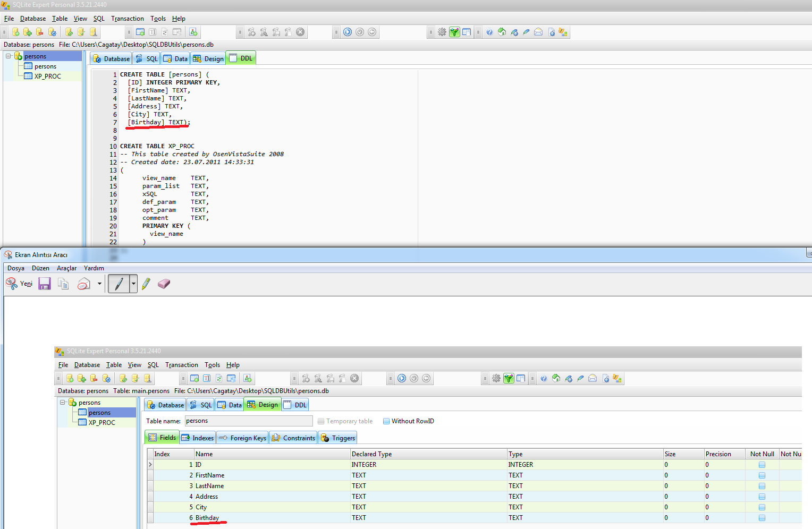Click the green filter funnel toolbar icon
This screenshot has height=529, width=812.
coord(454,32)
